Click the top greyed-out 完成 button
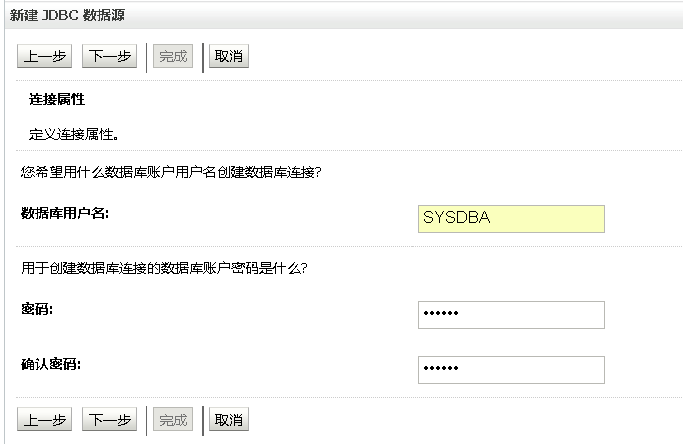This screenshot has height=444, width=683. pos(173,56)
